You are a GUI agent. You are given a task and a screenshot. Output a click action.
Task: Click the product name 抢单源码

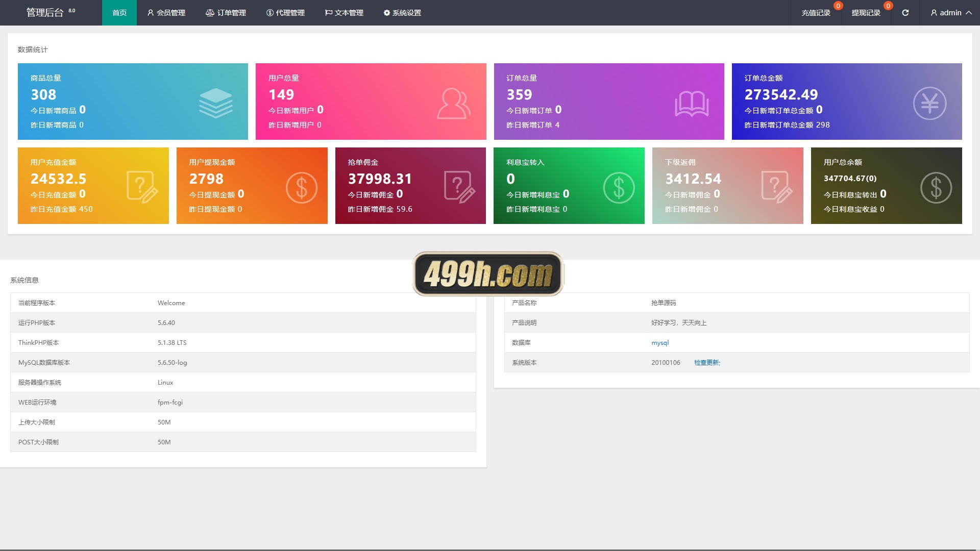[664, 303]
